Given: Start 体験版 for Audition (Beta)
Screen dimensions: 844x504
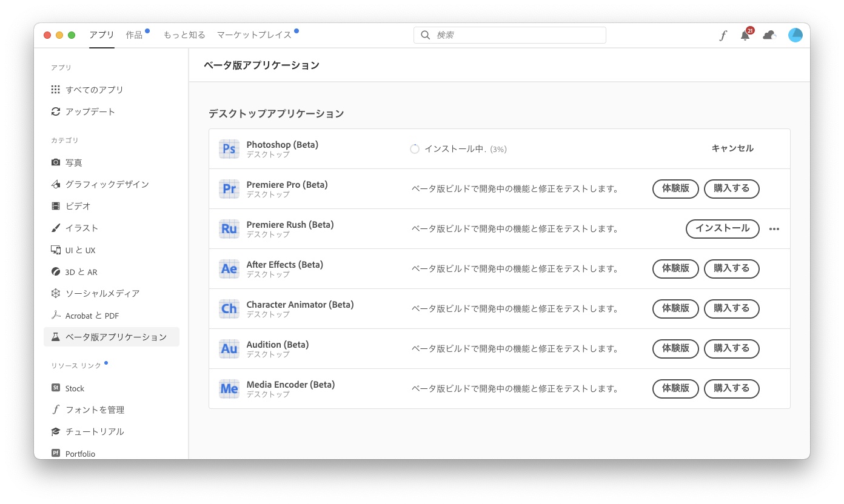Looking at the screenshot, I should (x=675, y=348).
